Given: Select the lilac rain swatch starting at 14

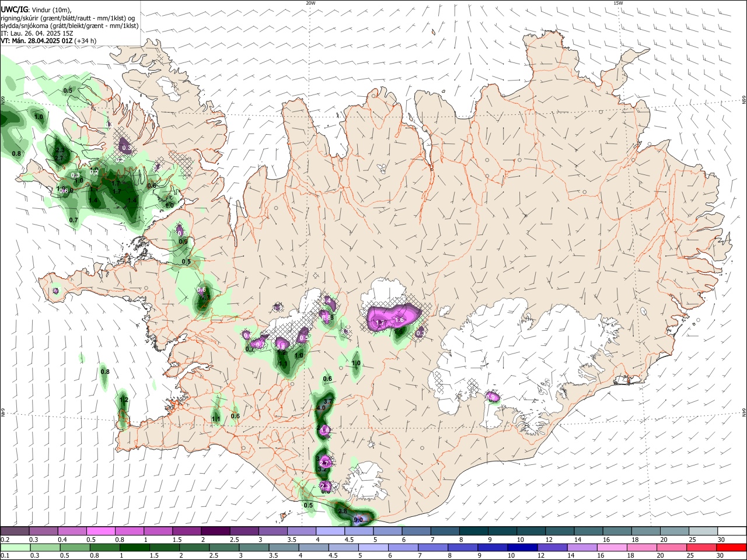Looking at the screenshot, I should pyautogui.click(x=582, y=547).
